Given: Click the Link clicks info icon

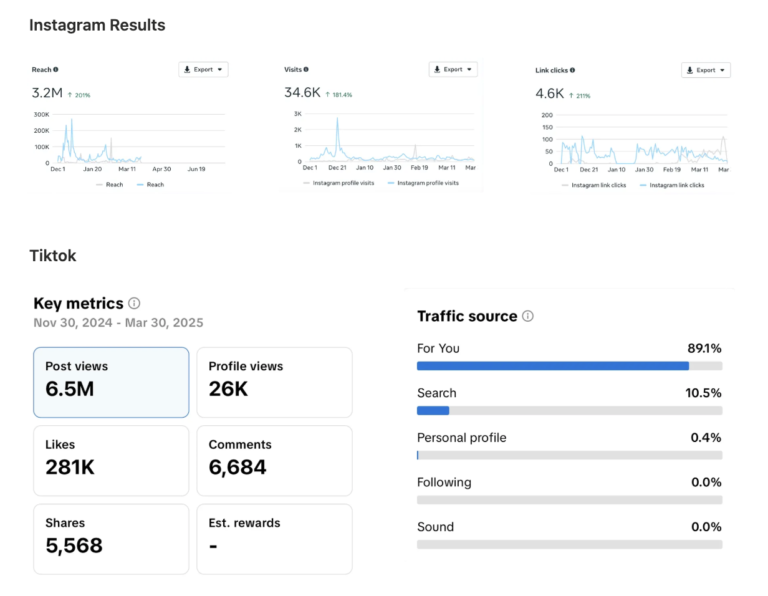Looking at the screenshot, I should 572,71.
